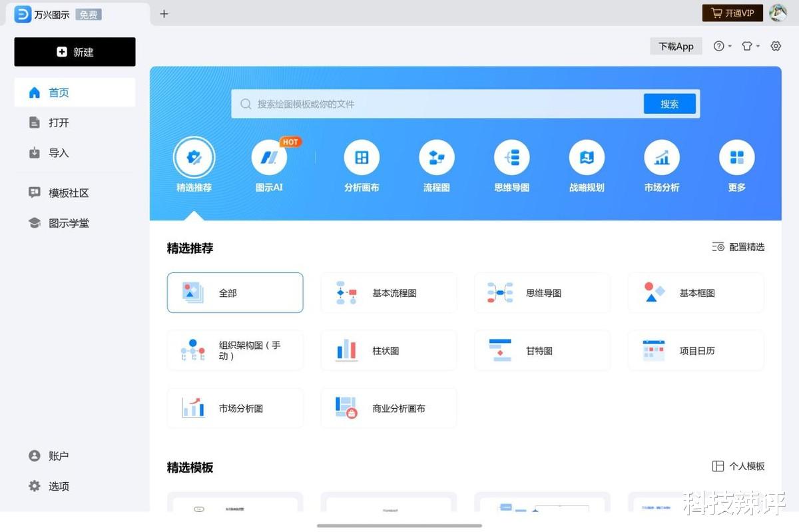Select the 全部 card
The height and width of the screenshot is (532, 799).
coord(235,292)
